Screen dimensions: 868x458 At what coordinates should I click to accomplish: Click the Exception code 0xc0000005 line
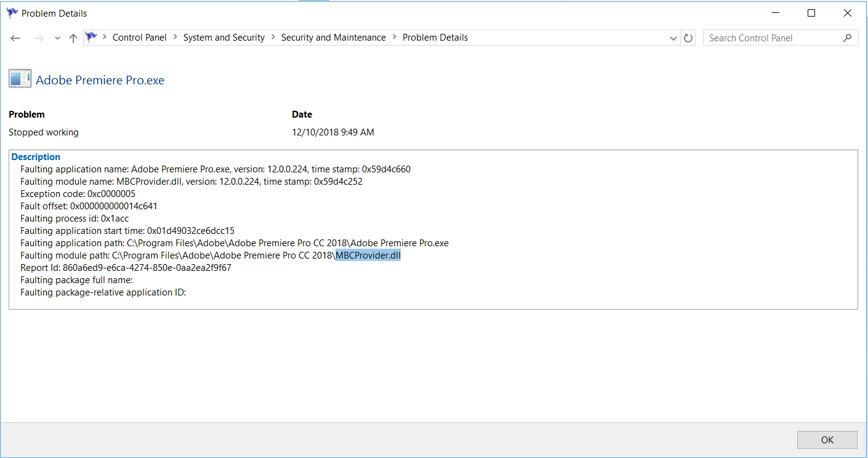point(78,194)
